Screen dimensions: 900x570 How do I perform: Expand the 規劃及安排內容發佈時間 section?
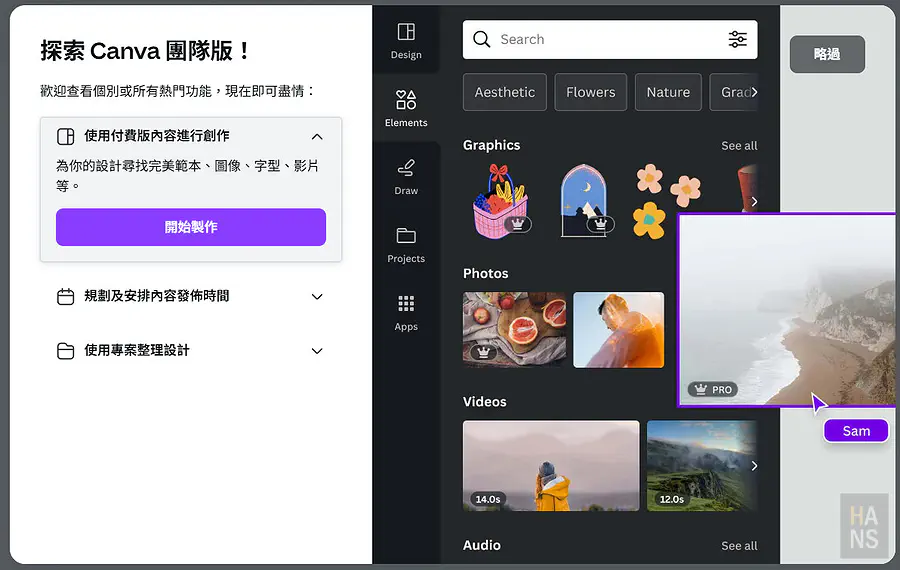pos(317,297)
